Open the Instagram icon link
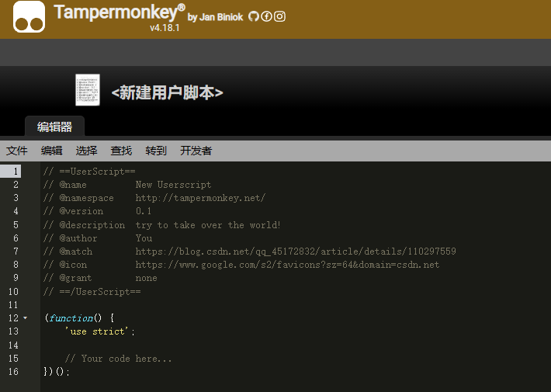551x392 pixels. coord(279,16)
